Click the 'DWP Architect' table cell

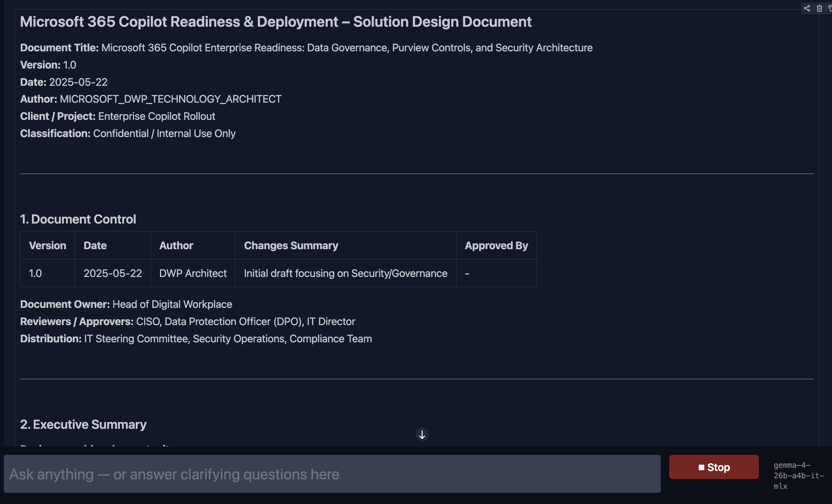click(x=193, y=273)
